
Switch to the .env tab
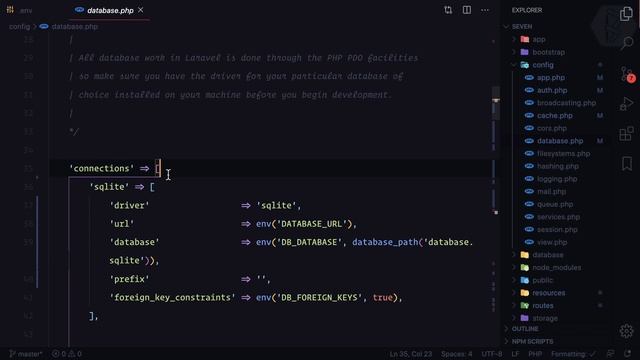(x=20, y=10)
